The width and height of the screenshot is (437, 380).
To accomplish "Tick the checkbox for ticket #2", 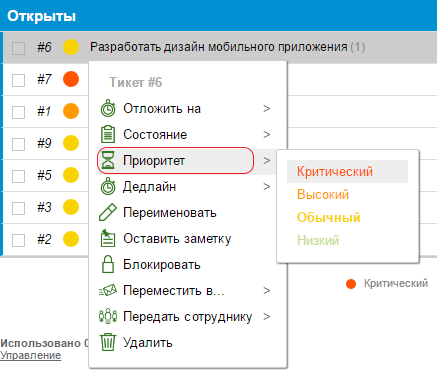I will (x=18, y=240).
